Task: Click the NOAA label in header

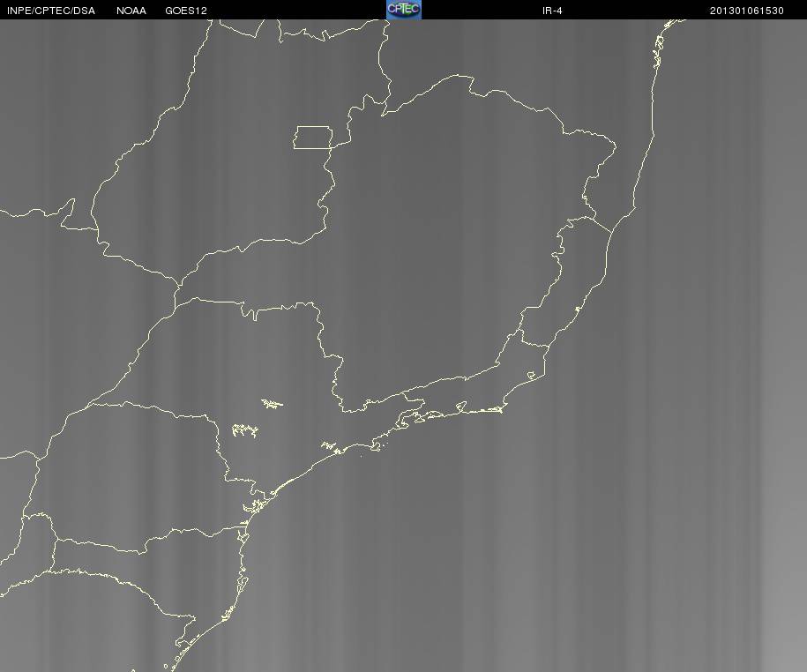Action: [x=131, y=11]
